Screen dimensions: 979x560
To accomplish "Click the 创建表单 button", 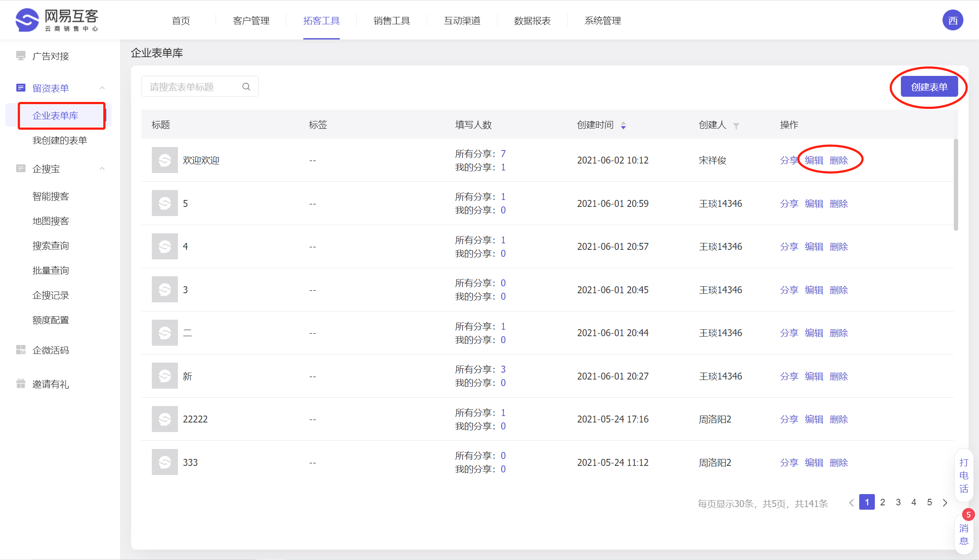I will 929,87.
